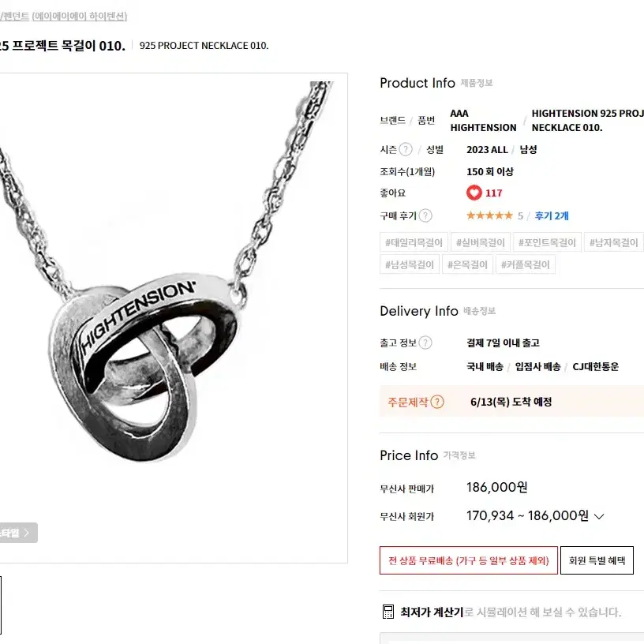Viewport: 644px width, 644px height.
Task: Select the #데일리목걸이 hashtag tag
Action: [x=414, y=242]
